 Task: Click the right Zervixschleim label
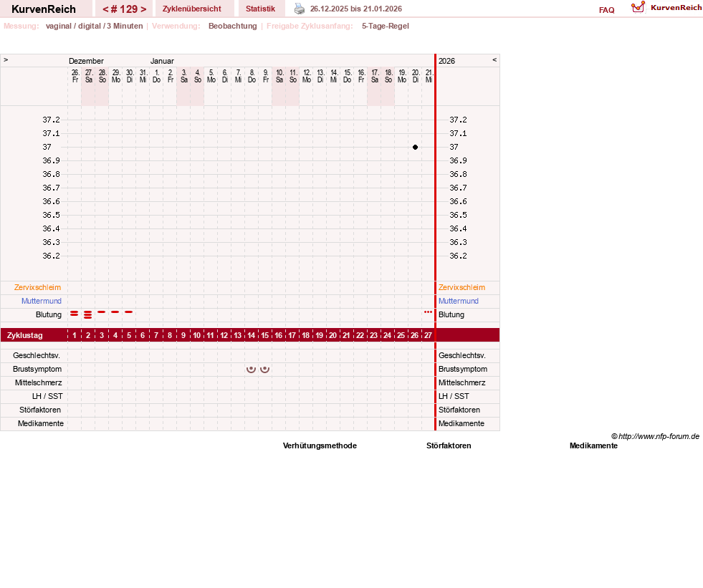point(462,287)
